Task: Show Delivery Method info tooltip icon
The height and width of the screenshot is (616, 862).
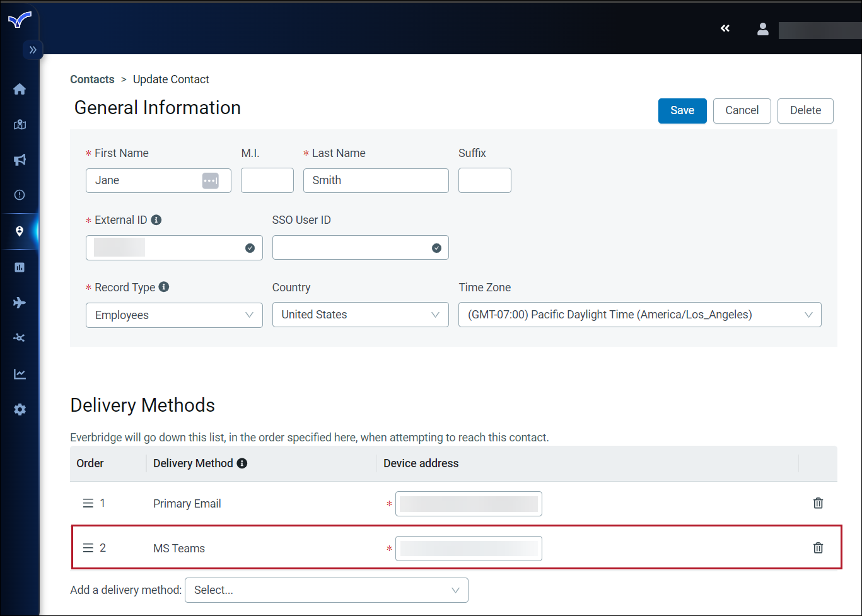Action: coord(242,463)
